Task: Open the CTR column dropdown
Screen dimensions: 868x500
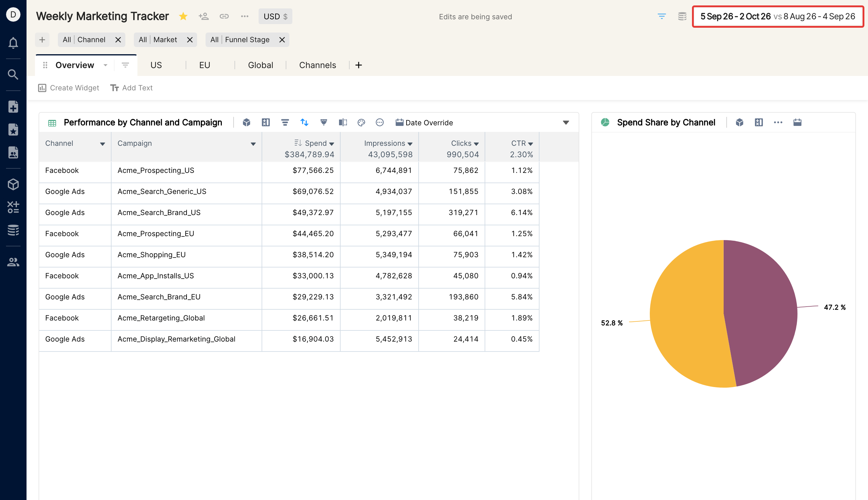Action: pyautogui.click(x=530, y=144)
